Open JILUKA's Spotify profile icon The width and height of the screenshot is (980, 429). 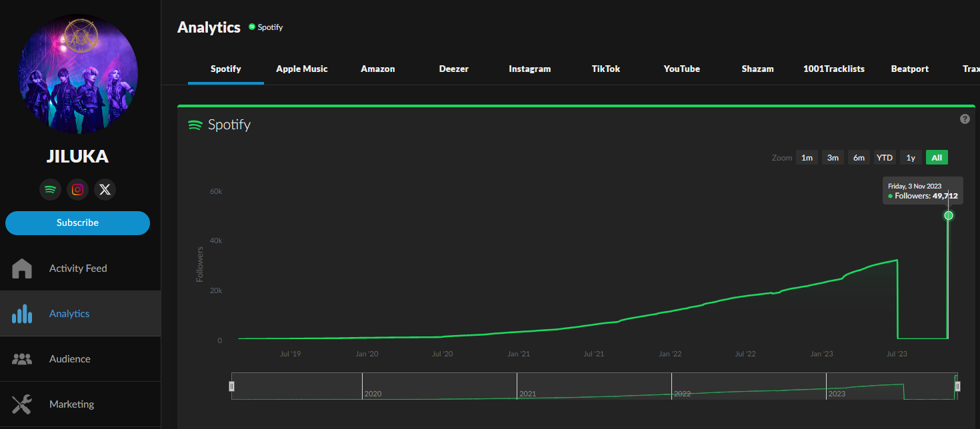(x=50, y=190)
